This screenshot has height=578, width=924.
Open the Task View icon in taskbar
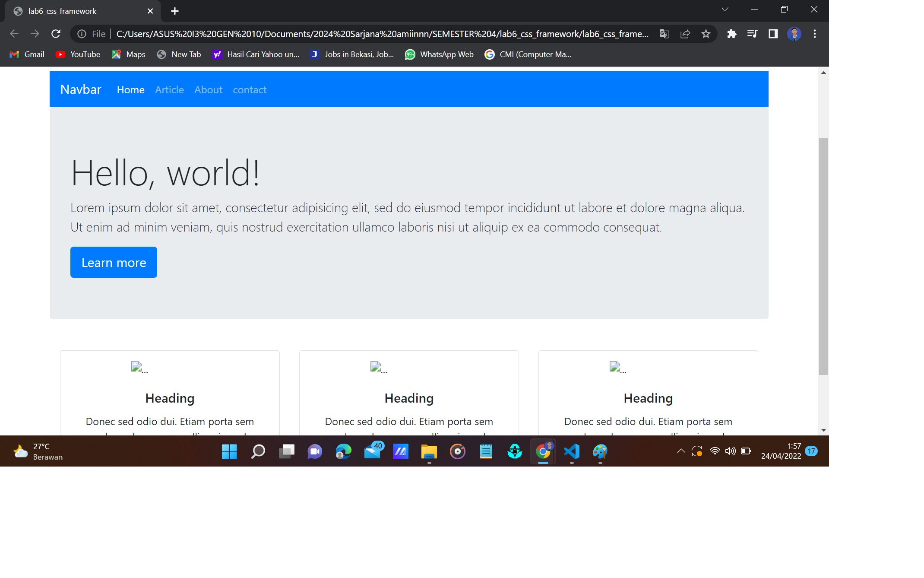pos(287,451)
